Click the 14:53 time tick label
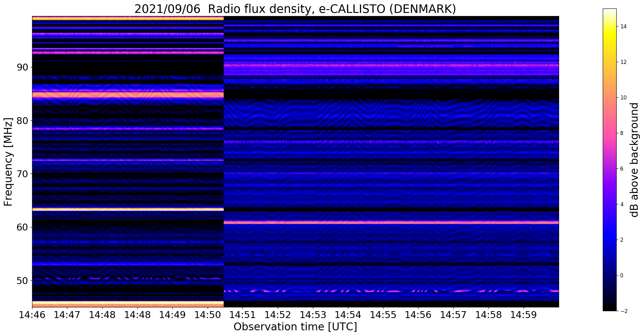This screenshot has height=336, width=644. (x=313, y=315)
